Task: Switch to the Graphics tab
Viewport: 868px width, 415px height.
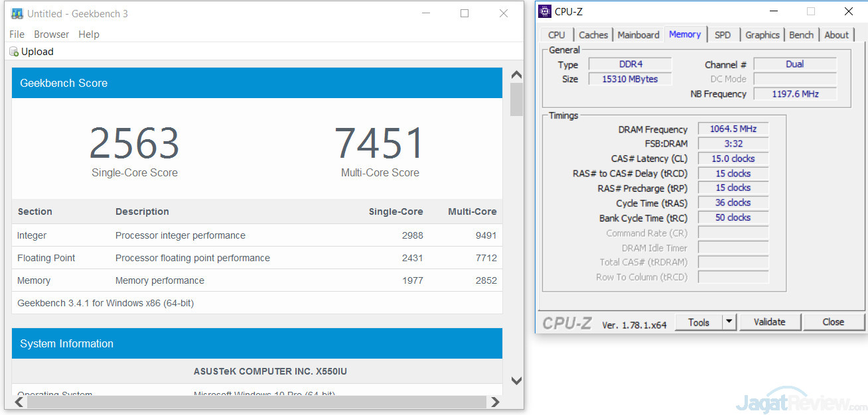Action: [762, 35]
